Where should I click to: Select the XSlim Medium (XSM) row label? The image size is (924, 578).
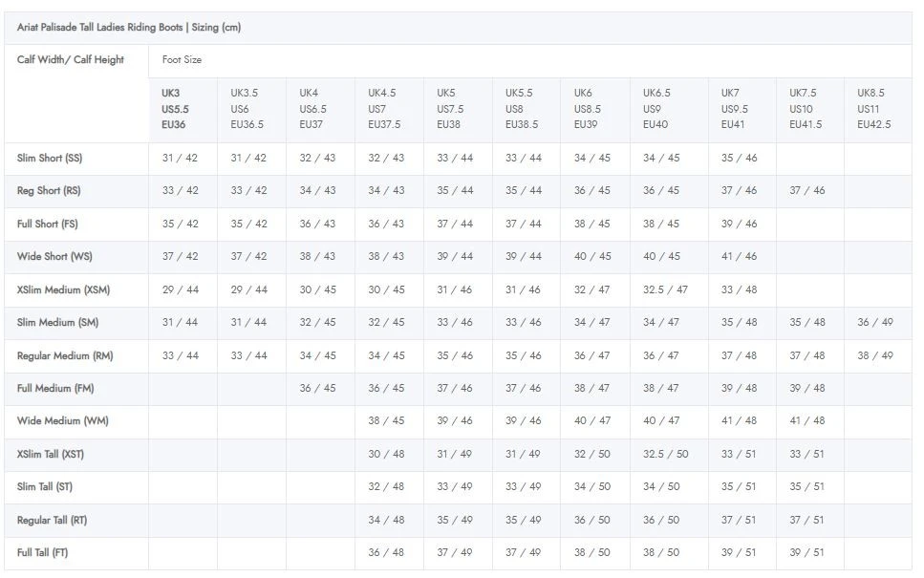tap(63, 289)
